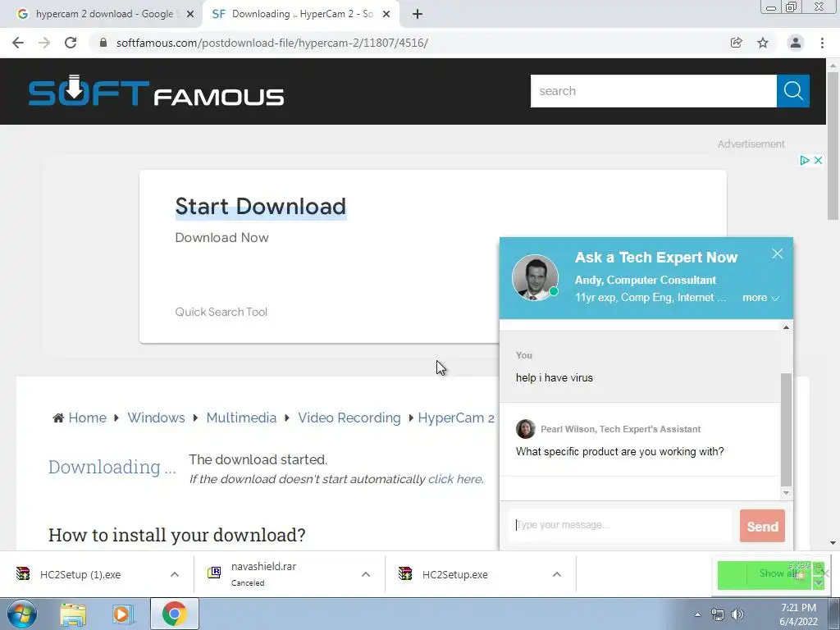Open the Windows breadcrumb link
The image size is (840, 630).
pyautogui.click(x=156, y=418)
